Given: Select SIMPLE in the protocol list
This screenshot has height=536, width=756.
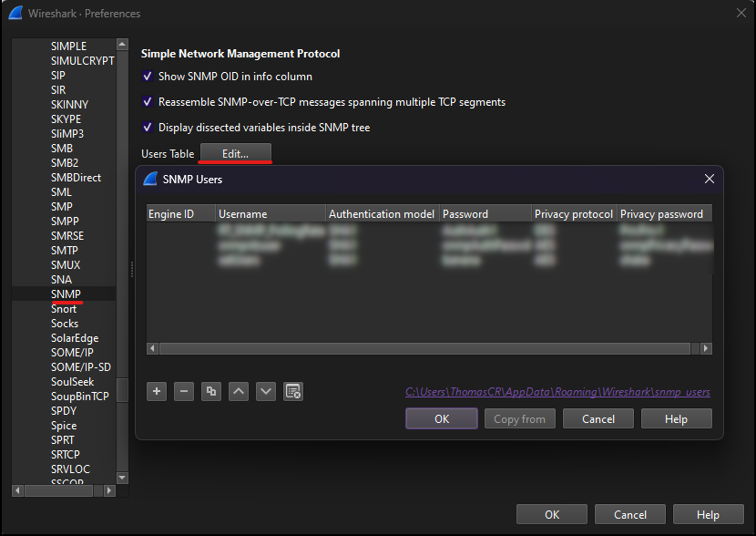Looking at the screenshot, I should point(68,46).
